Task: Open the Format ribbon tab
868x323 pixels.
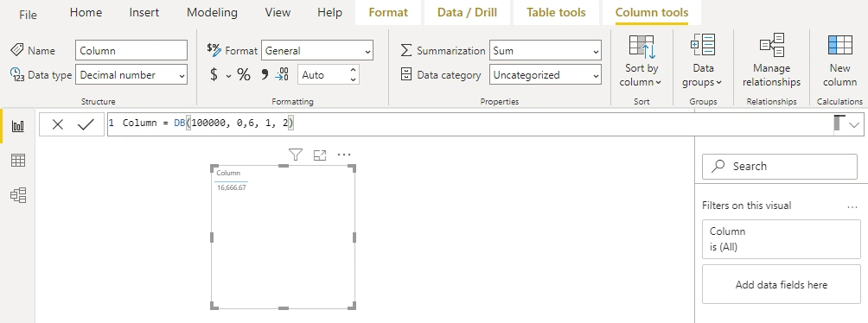Action: click(x=388, y=12)
